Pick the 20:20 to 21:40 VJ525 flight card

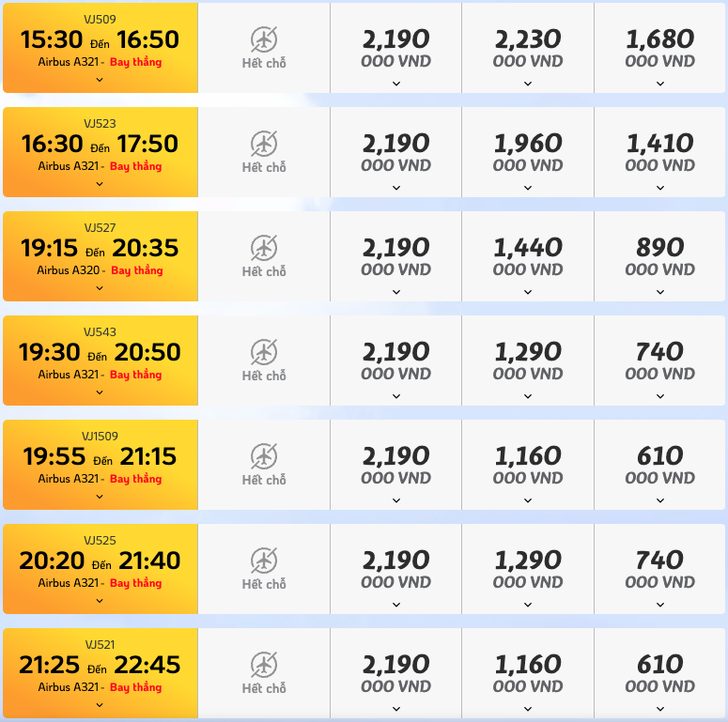[101, 569]
